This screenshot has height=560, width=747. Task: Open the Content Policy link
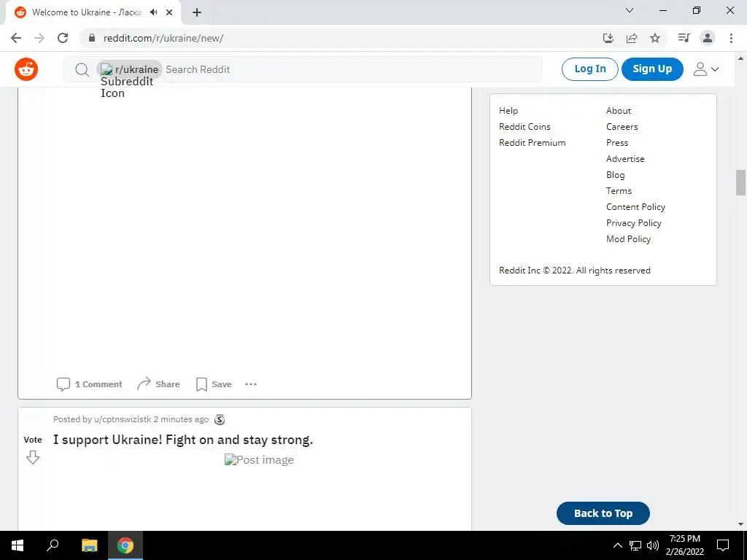pos(635,207)
